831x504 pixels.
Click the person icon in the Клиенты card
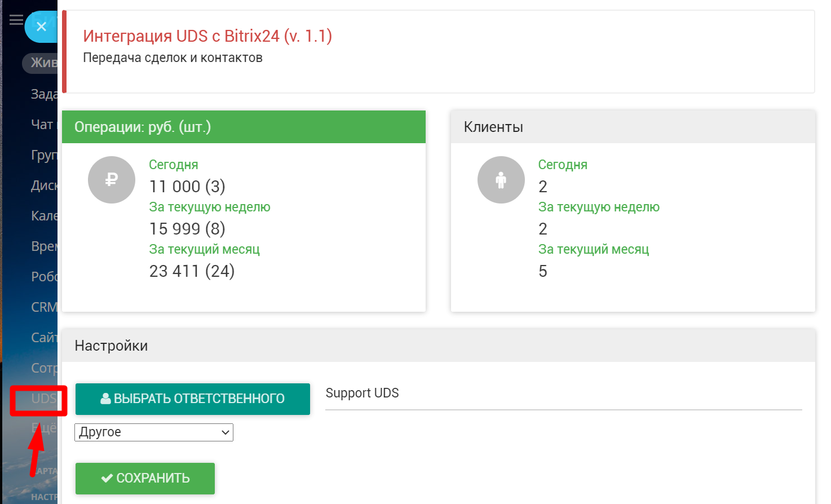pyautogui.click(x=501, y=180)
